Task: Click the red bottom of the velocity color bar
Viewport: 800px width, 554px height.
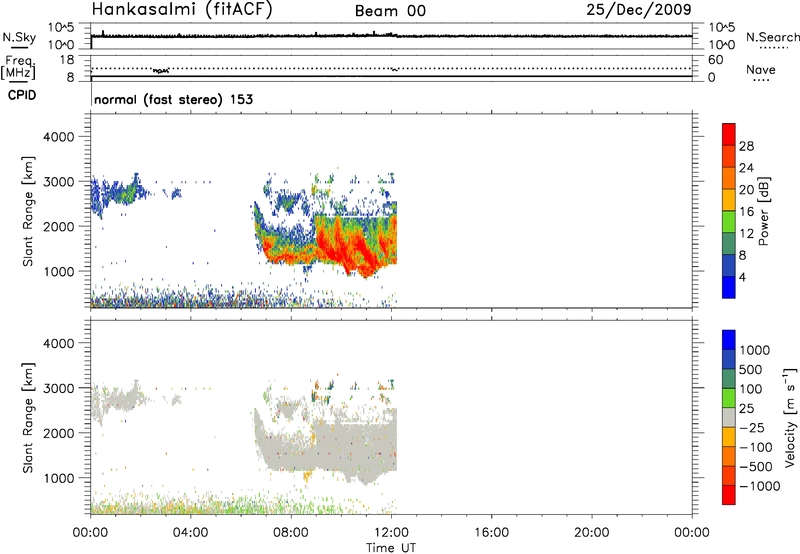Action: 729,495
